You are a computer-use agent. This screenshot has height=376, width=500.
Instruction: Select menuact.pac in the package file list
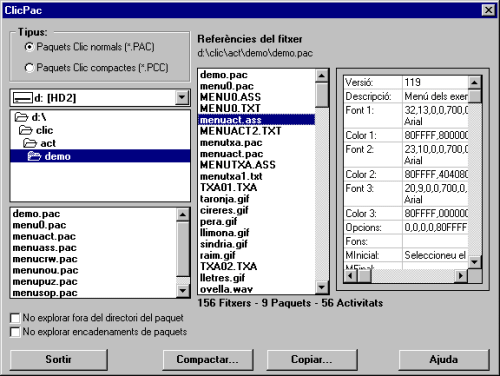[44, 236]
